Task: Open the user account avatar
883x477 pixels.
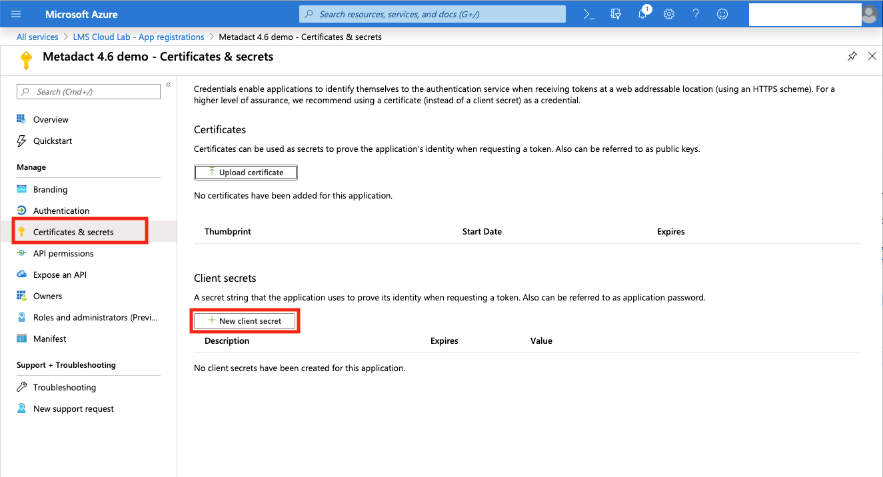Action: click(x=869, y=15)
